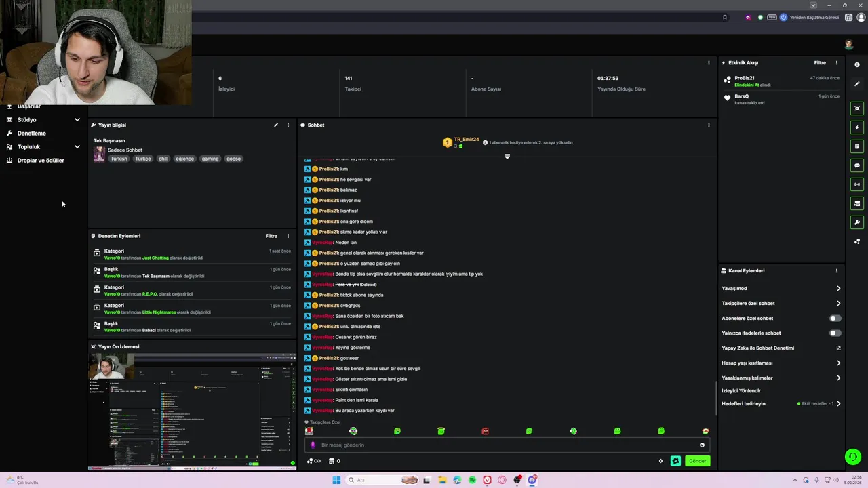This screenshot has width=868, height=488.
Task: Click the chat scrollbar thumb
Action: pyautogui.click(x=716, y=399)
